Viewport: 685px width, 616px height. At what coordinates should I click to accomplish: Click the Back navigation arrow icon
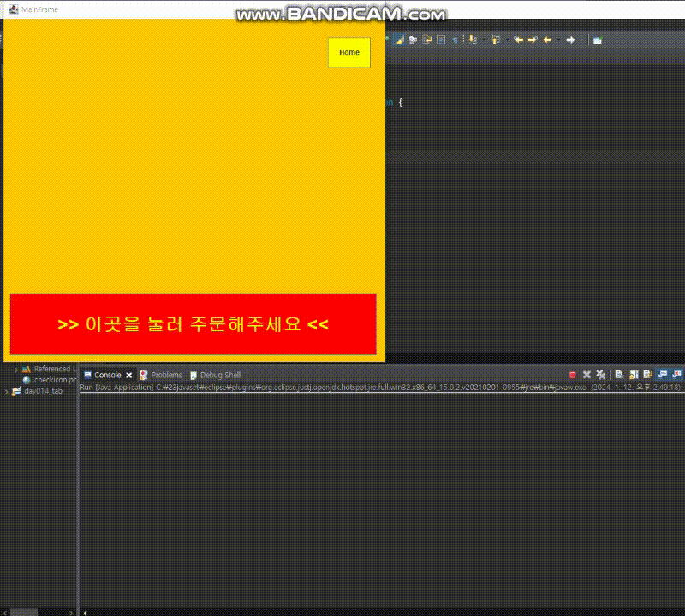pos(547,39)
